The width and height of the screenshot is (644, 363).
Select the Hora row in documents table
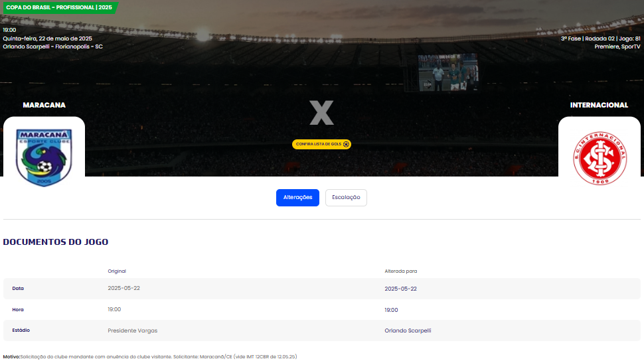(x=322, y=310)
